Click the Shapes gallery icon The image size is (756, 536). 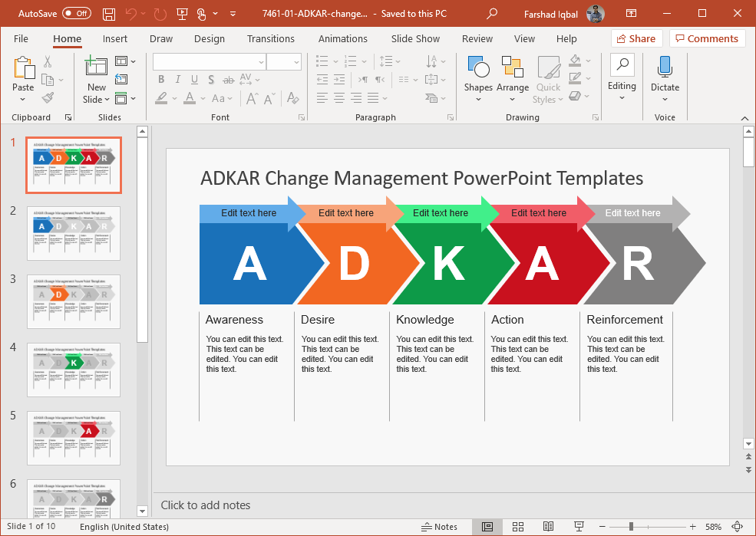pyautogui.click(x=477, y=68)
